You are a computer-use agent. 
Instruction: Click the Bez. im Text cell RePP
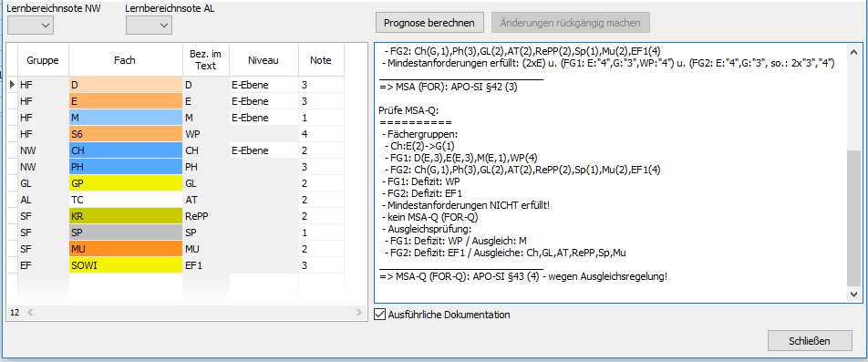pos(206,215)
